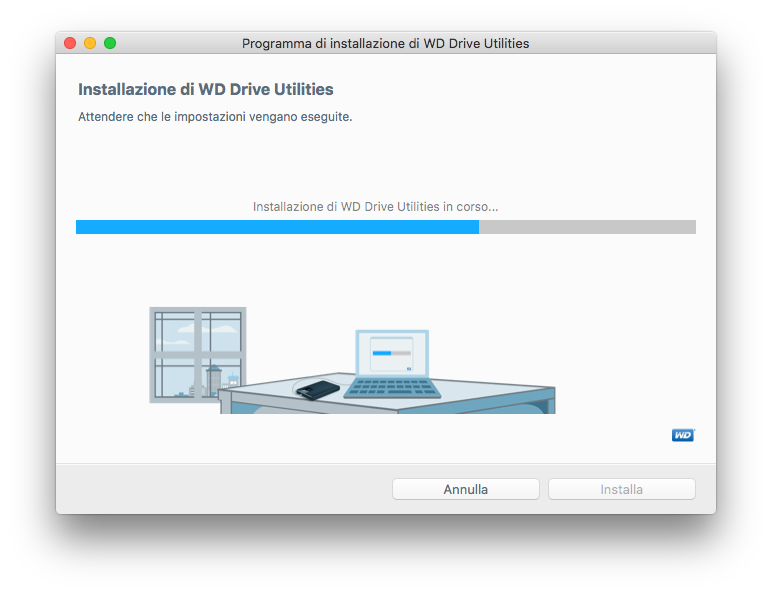Click the window illustration with city view
772x594 pixels.
[197, 355]
